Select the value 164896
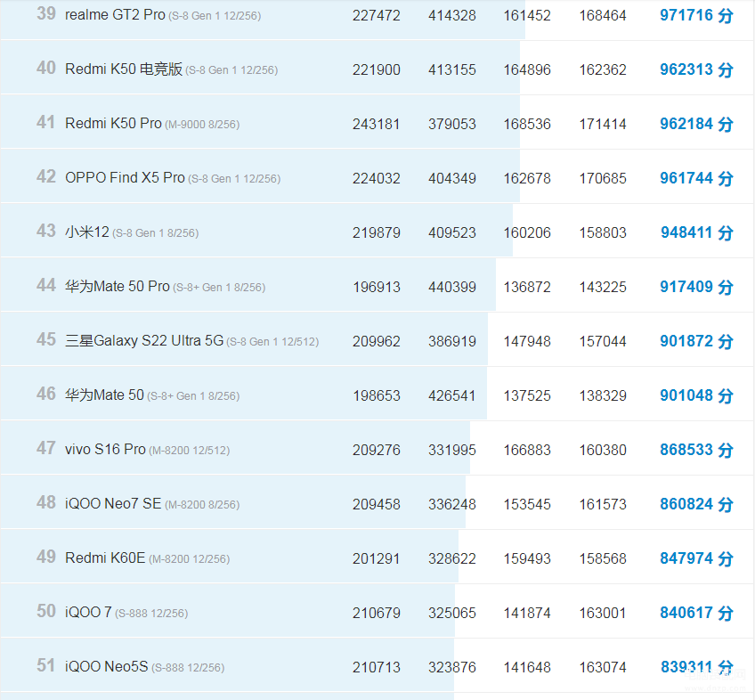The width and height of the screenshot is (755, 700). point(527,69)
